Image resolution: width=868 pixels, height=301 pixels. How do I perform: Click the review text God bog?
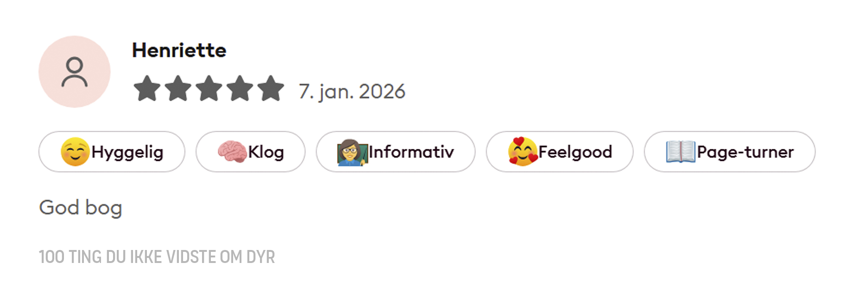[x=81, y=208]
